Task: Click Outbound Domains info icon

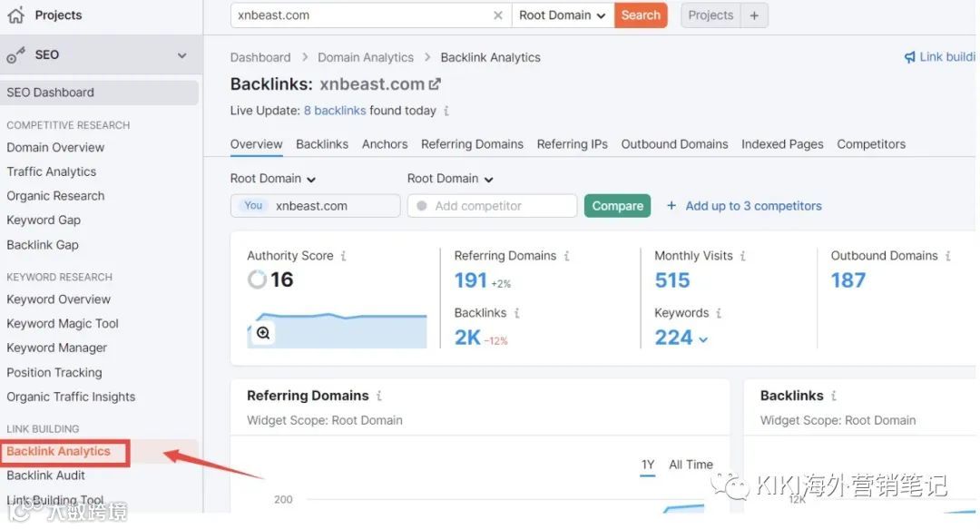Action: click(947, 256)
